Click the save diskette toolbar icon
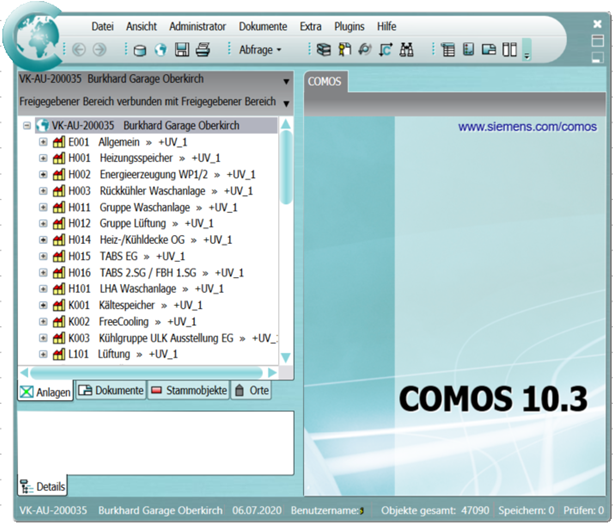 (181, 49)
